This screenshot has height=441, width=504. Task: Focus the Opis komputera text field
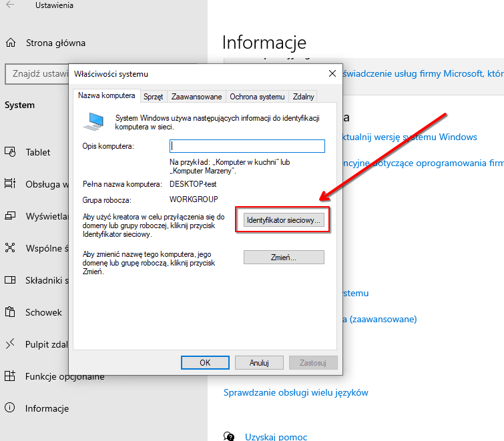point(247,146)
